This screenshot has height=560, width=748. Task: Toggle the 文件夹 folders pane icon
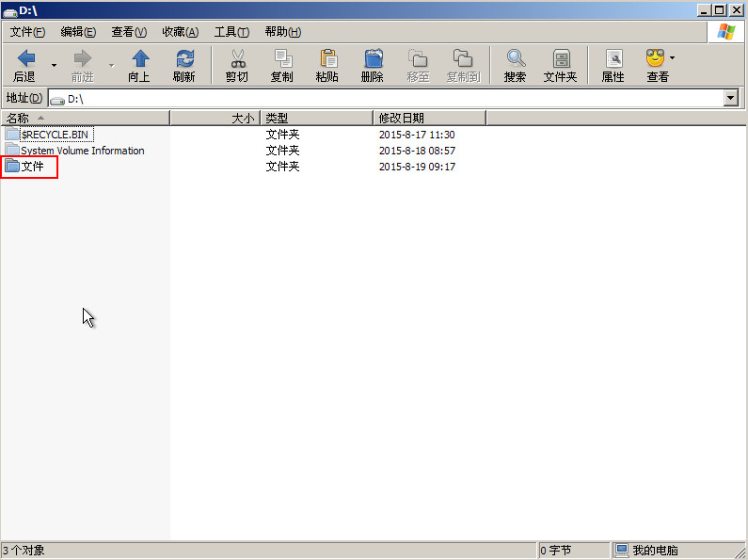coord(561,58)
